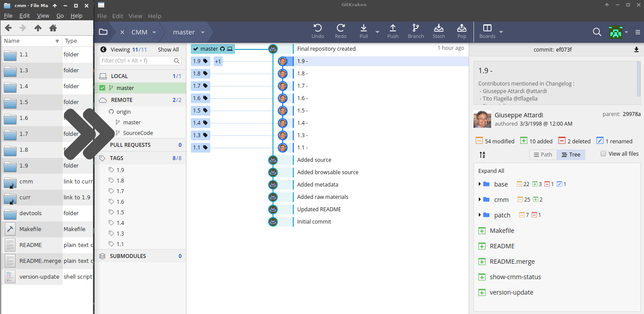Open the hamburger menu icon

click(x=638, y=32)
